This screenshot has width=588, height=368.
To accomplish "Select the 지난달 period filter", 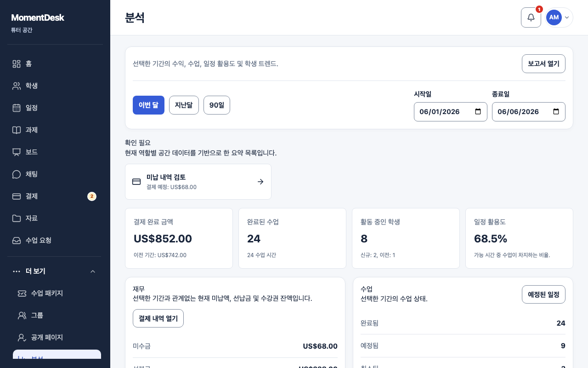I will tap(184, 105).
